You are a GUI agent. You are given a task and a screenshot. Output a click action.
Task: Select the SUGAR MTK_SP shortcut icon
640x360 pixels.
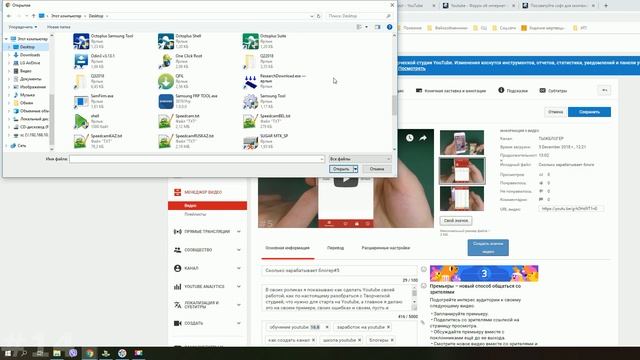click(x=250, y=141)
